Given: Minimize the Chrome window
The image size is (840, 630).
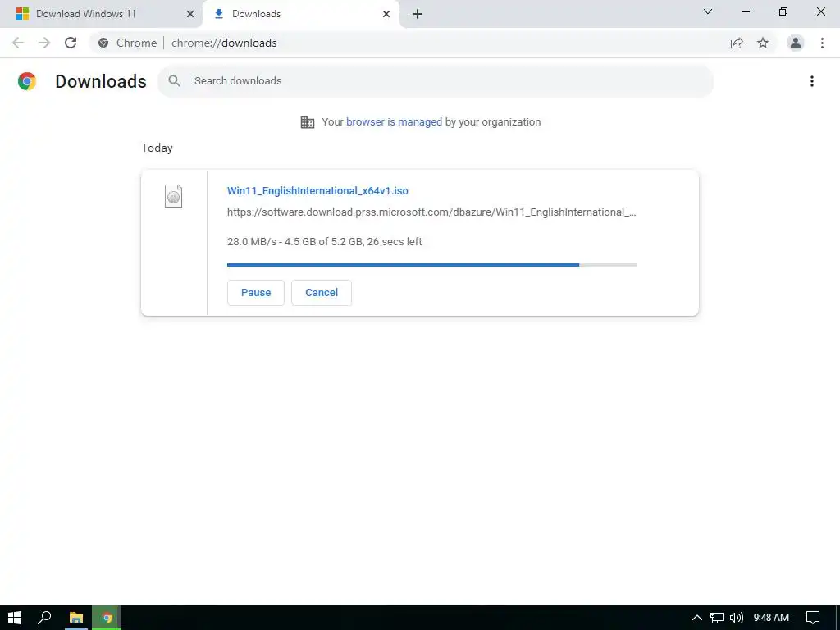Looking at the screenshot, I should (745, 11).
